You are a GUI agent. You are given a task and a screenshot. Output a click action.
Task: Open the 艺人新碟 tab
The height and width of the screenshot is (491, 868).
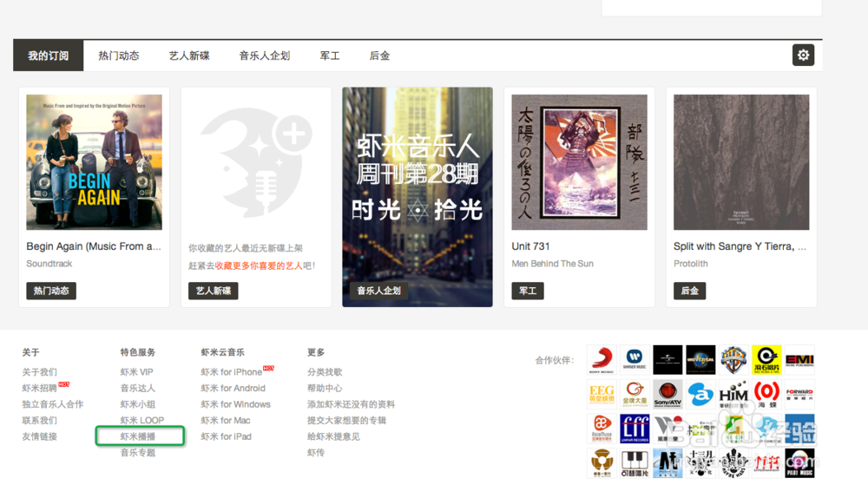188,56
